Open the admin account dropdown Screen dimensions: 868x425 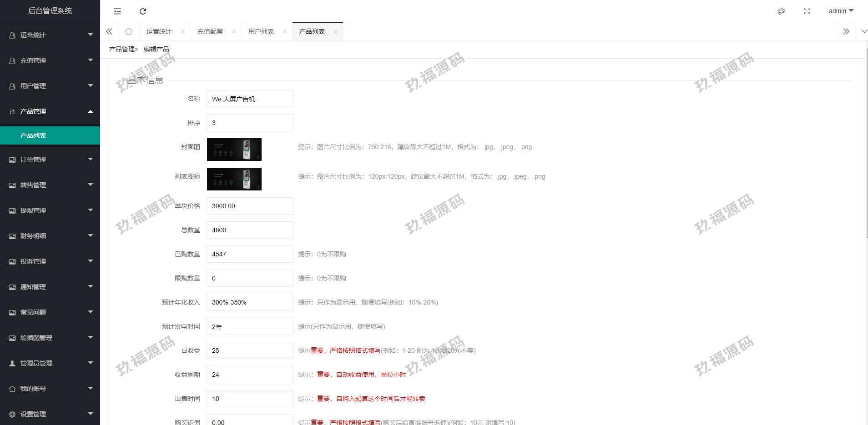point(841,11)
